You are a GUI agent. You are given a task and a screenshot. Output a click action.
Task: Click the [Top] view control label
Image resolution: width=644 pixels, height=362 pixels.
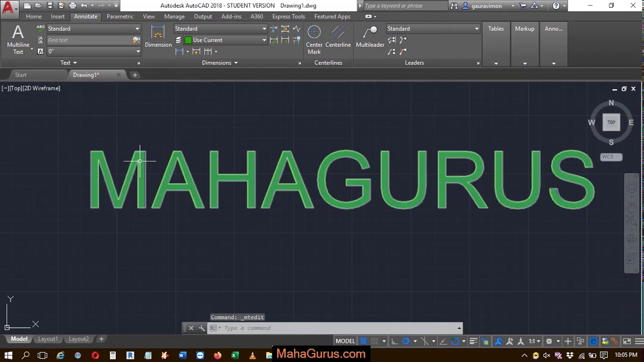point(16,88)
